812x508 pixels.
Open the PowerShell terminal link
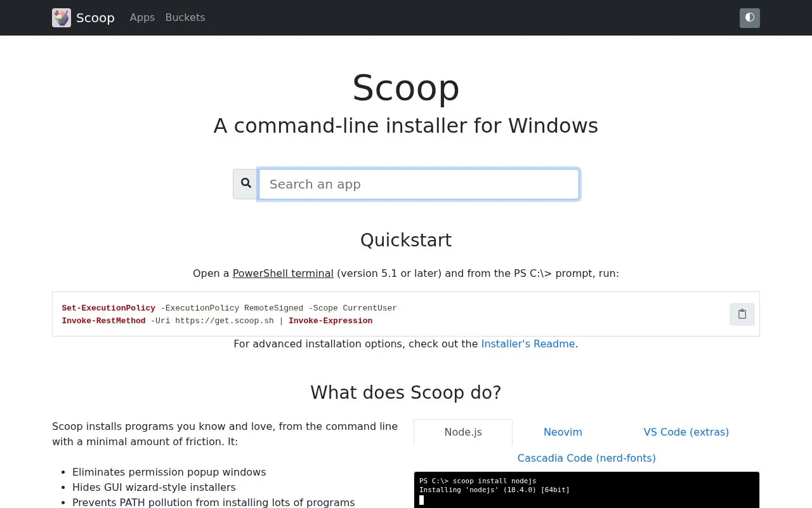(283, 273)
